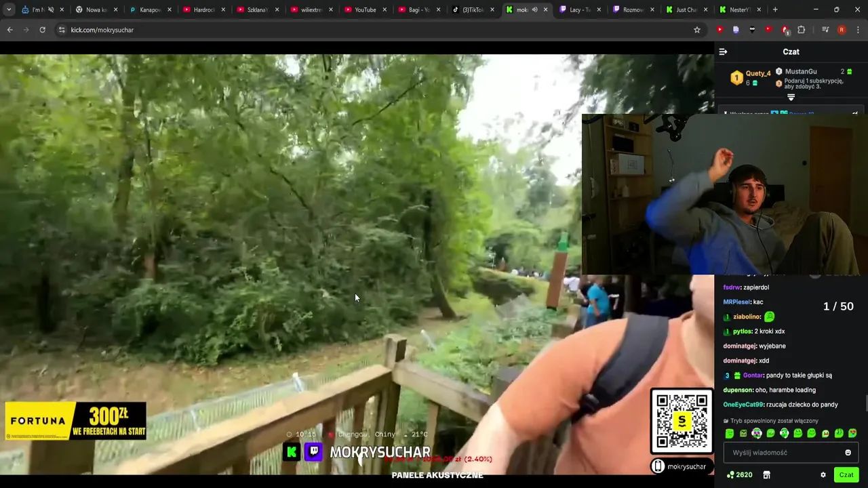Expand the gift leaderboard with the down-arrow

791,98
